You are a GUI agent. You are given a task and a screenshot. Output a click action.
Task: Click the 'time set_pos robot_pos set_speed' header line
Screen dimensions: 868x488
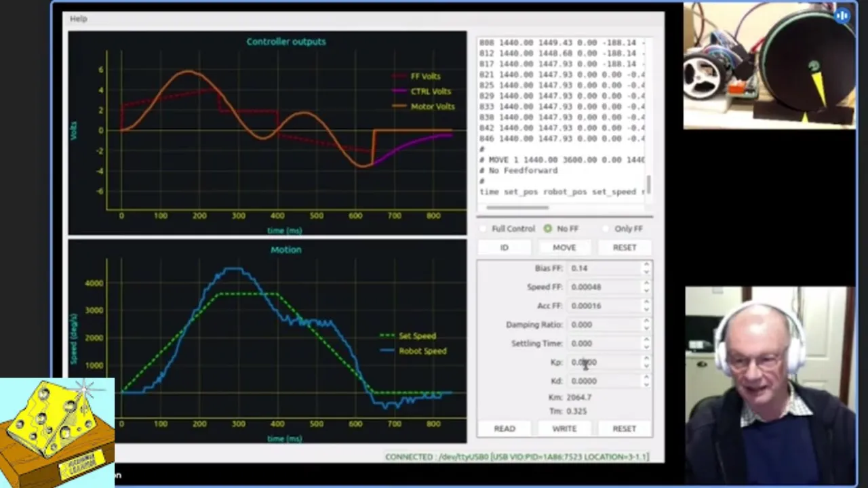point(561,192)
